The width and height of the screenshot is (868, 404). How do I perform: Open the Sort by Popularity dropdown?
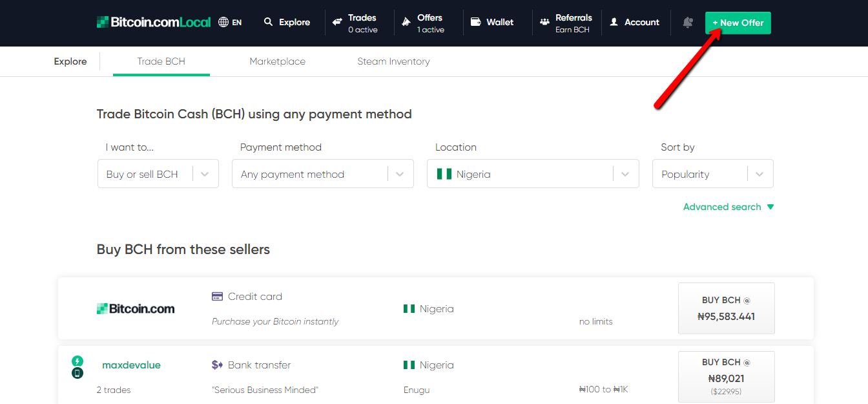[713, 174]
